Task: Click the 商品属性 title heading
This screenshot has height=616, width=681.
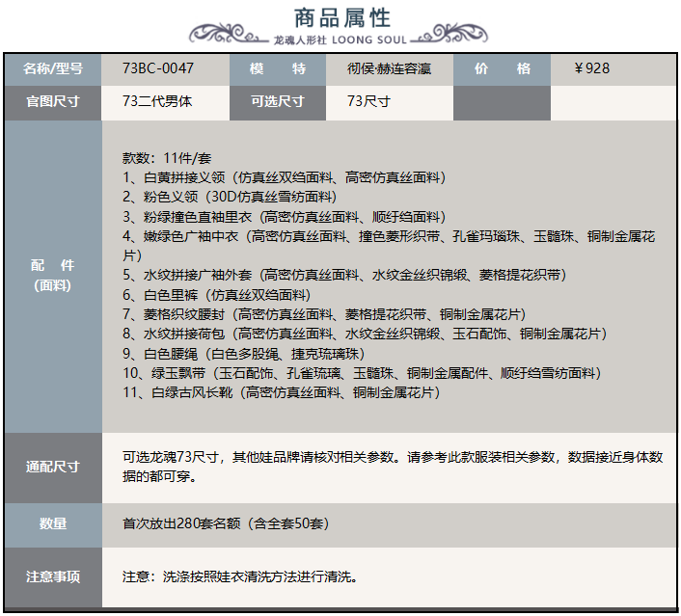Action: [340, 16]
